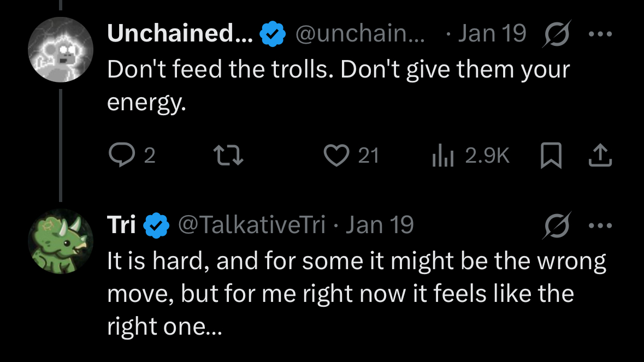Open more options on Unchained's tweet
Viewport: 644px width, 362px height.
pyautogui.click(x=600, y=34)
